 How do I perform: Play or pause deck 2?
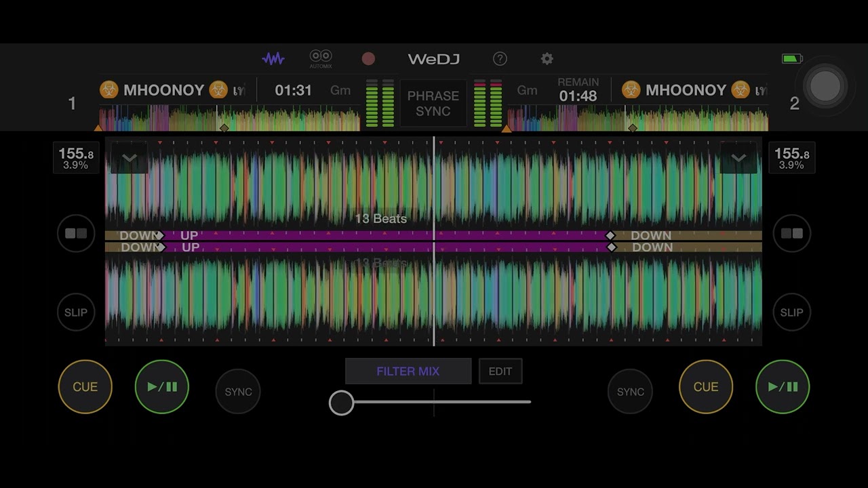click(783, 387)
